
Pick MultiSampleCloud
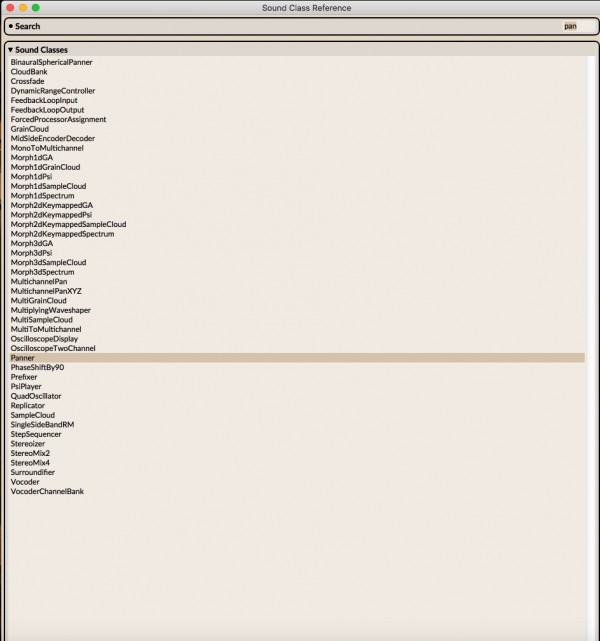tap(42, 320)
